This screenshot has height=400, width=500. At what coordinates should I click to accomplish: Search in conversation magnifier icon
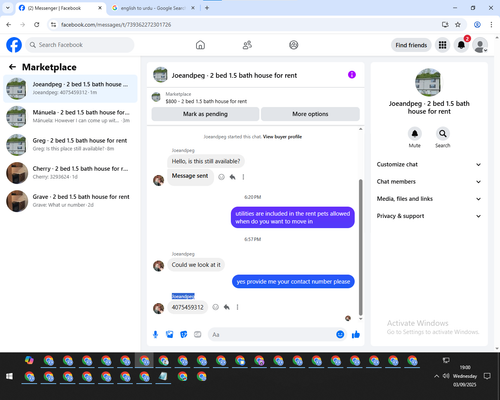[x=443, y=134]
